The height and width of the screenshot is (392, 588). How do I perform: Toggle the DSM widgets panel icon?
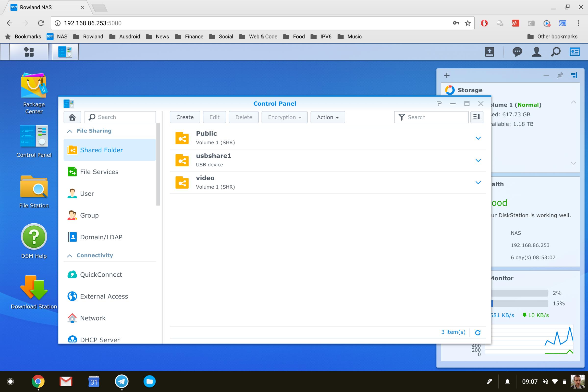coord(575,52)
